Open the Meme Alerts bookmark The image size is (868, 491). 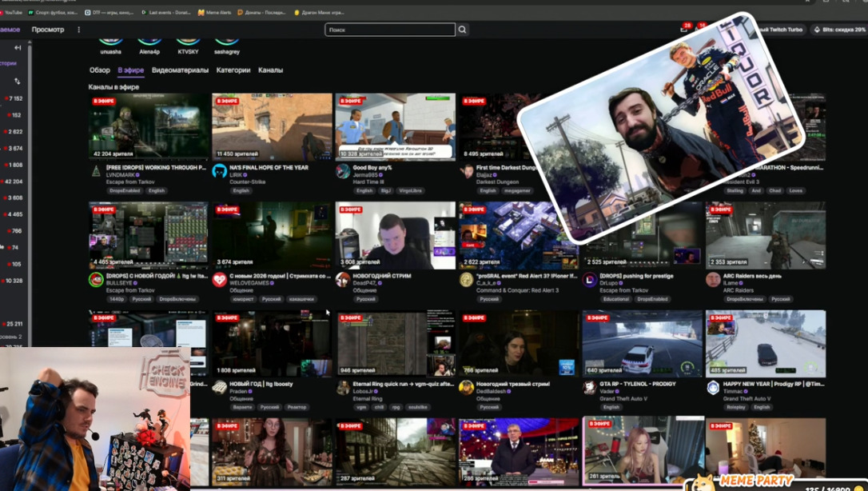pos(215,12)
